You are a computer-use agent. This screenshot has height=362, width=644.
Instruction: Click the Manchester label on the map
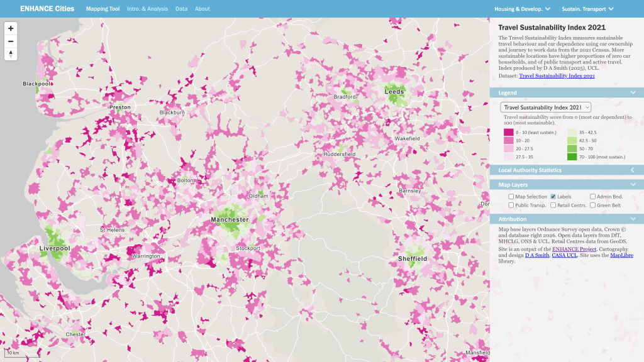coord(230,219)
